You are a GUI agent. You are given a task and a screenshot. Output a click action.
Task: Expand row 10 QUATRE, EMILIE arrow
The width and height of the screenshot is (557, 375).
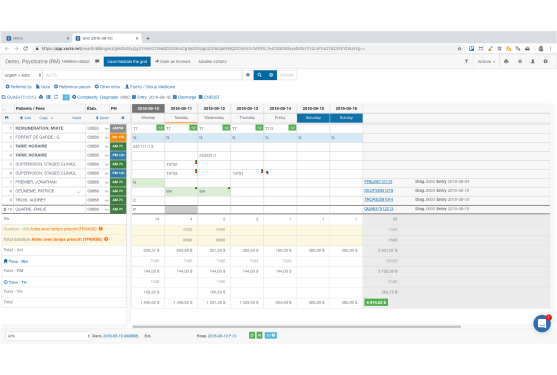point(5,209)
